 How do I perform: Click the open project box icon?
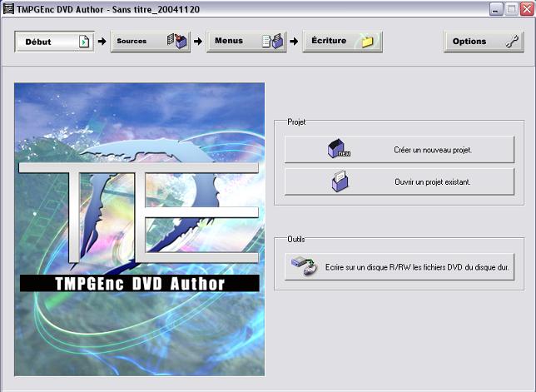point(340,181)
